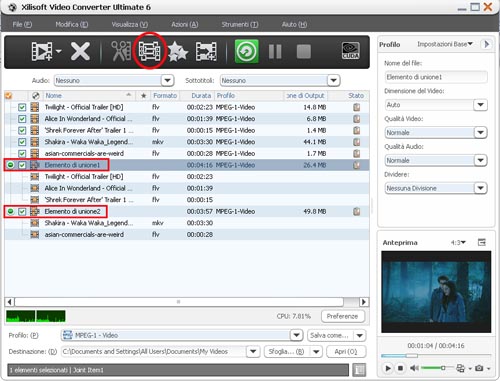The height and width of the screenshot is (381, 500).
Task: Click the Add File toolbar icon
Action: point(42,51)
